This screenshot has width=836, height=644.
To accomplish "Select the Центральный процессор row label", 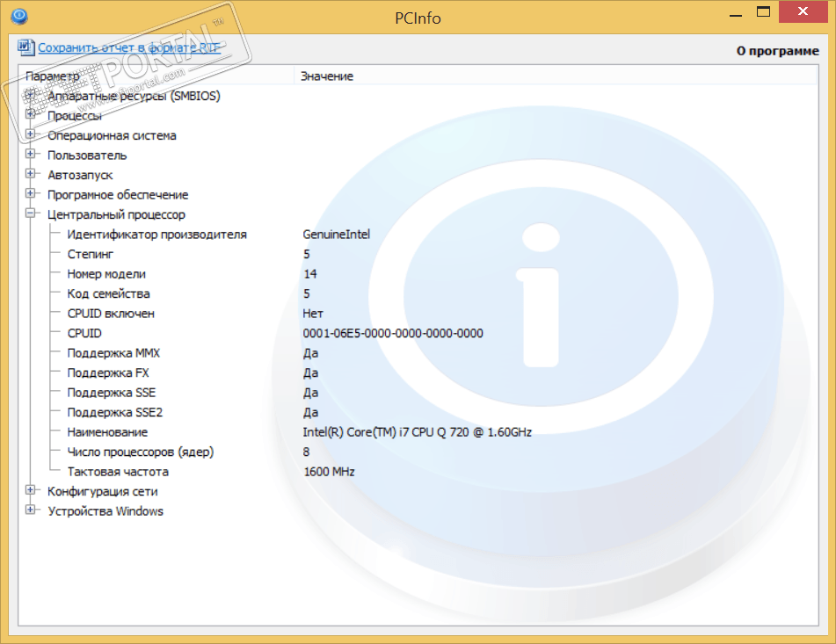I will tap(116, 214).
